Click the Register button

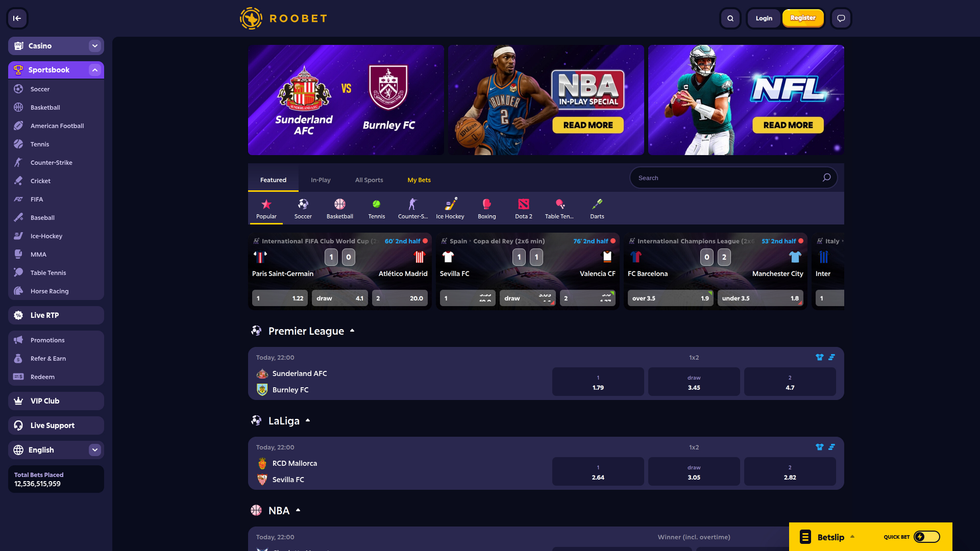pyautogui.click(x=803, y=18)
